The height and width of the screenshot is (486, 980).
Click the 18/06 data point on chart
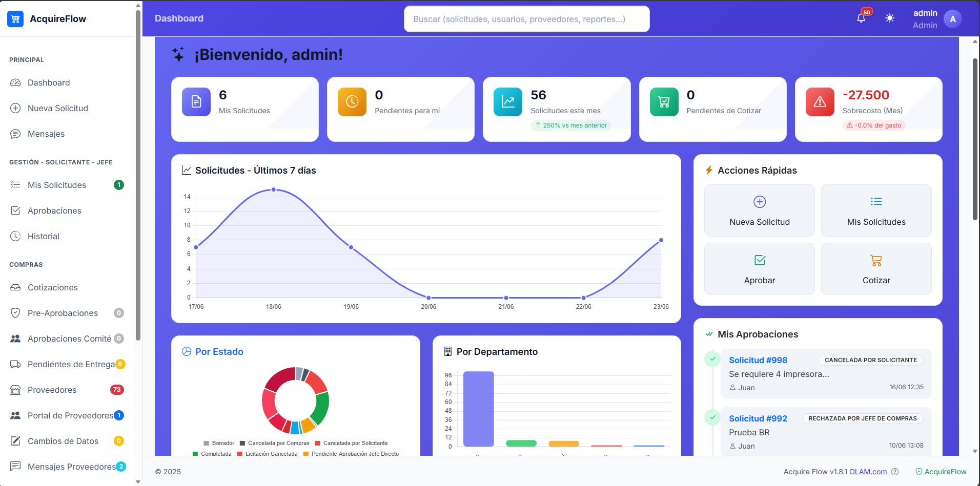click(x=273, y=189)
